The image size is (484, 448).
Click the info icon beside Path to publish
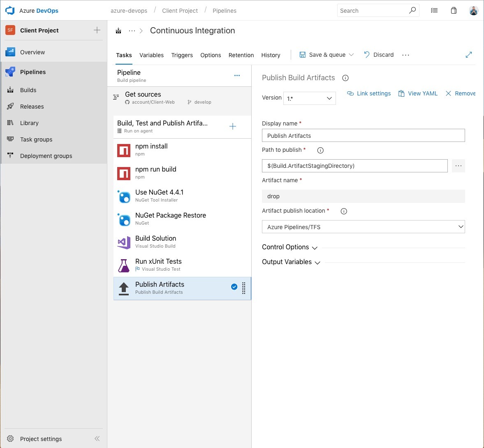(x=320, y=150)
